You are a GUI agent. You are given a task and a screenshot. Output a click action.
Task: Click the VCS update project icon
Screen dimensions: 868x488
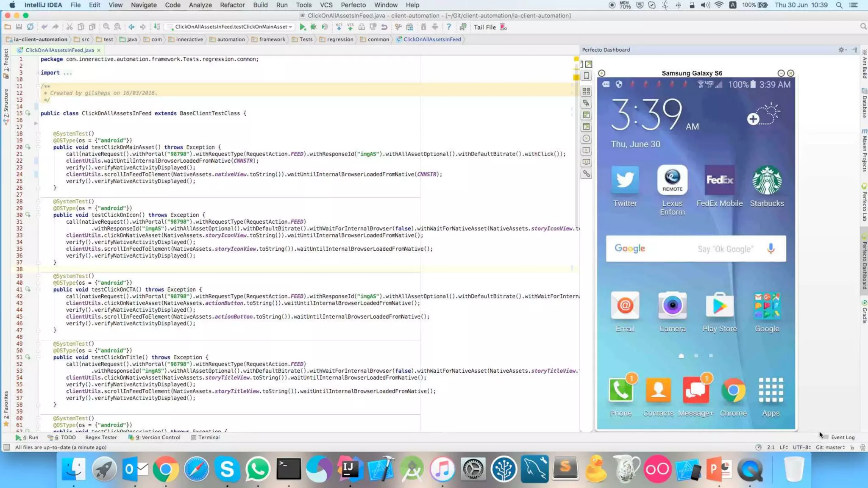pyautogui.click(x=339, y=27)
